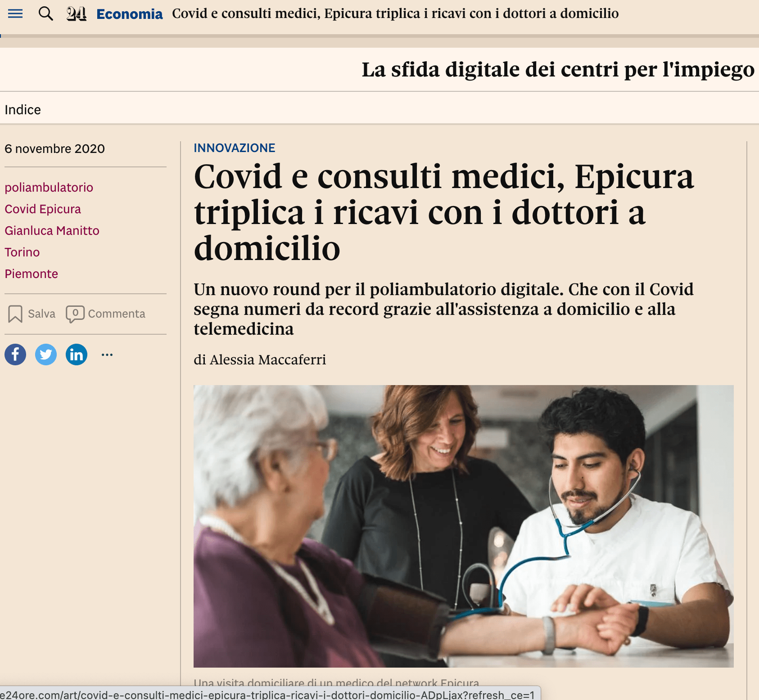Image resolution: width=759 pixels, height=700 pixels.
Task: Expand the Indice section
Action: pos(23,110)
